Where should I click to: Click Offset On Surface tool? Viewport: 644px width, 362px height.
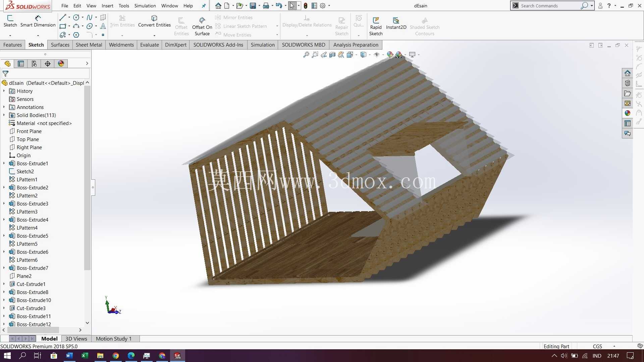click(x=202, y=26)
